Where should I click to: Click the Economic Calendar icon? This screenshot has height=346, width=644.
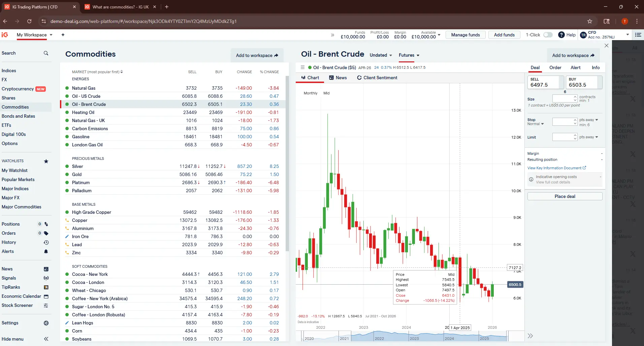click(46, 296)
